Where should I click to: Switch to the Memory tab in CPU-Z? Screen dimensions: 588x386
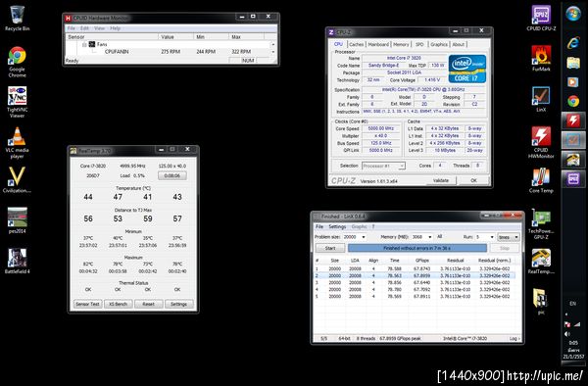(x=401, y=44)
